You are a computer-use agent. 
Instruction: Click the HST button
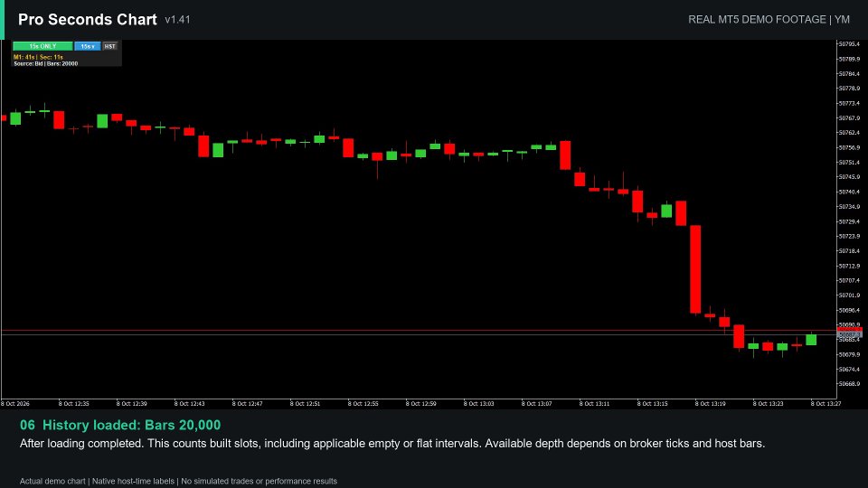pos(110,46)
